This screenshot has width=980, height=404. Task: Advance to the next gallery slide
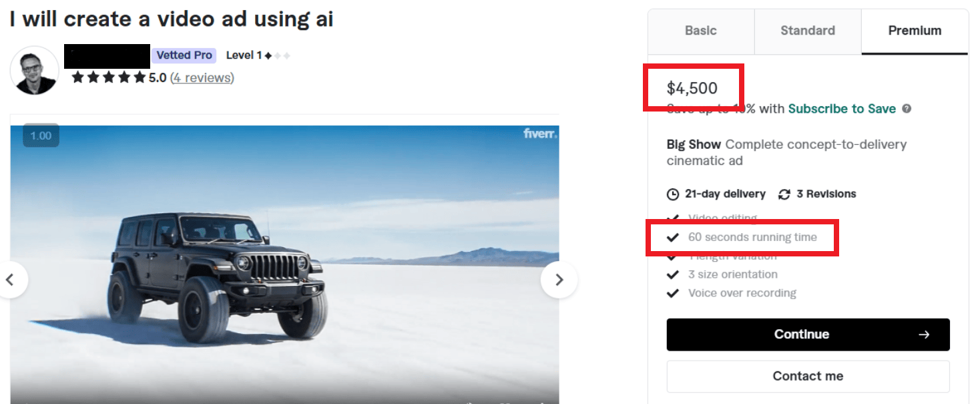pos(559,280)
